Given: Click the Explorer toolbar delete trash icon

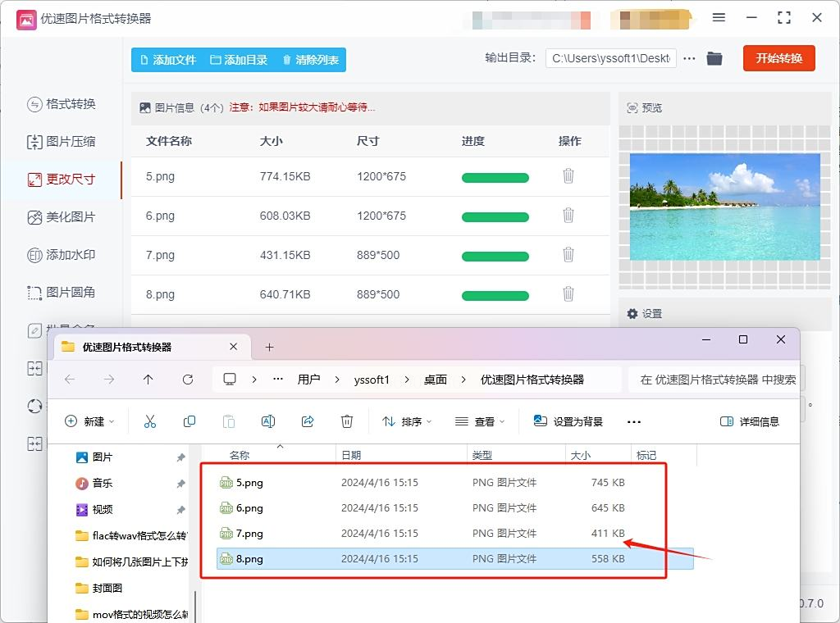Looking at the screenshot, I should (x=347, y=421).
